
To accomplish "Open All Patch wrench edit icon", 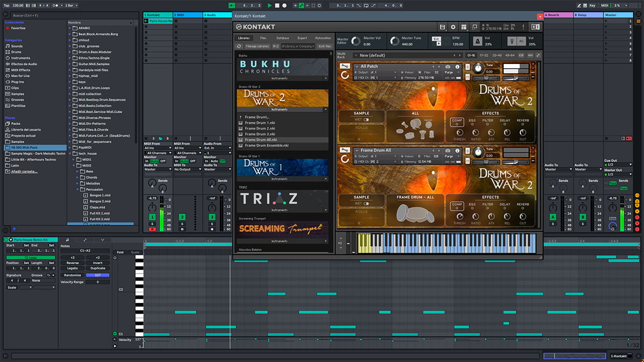I will point(345,66).
